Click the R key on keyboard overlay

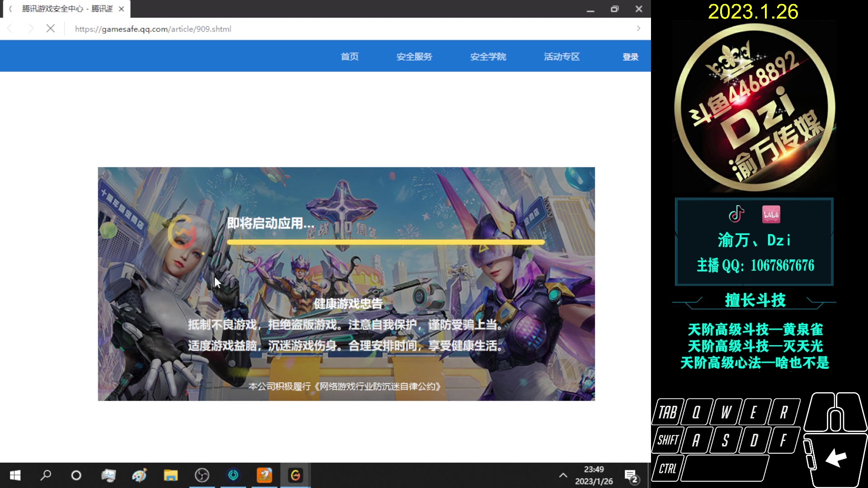[x=784, y=412]
